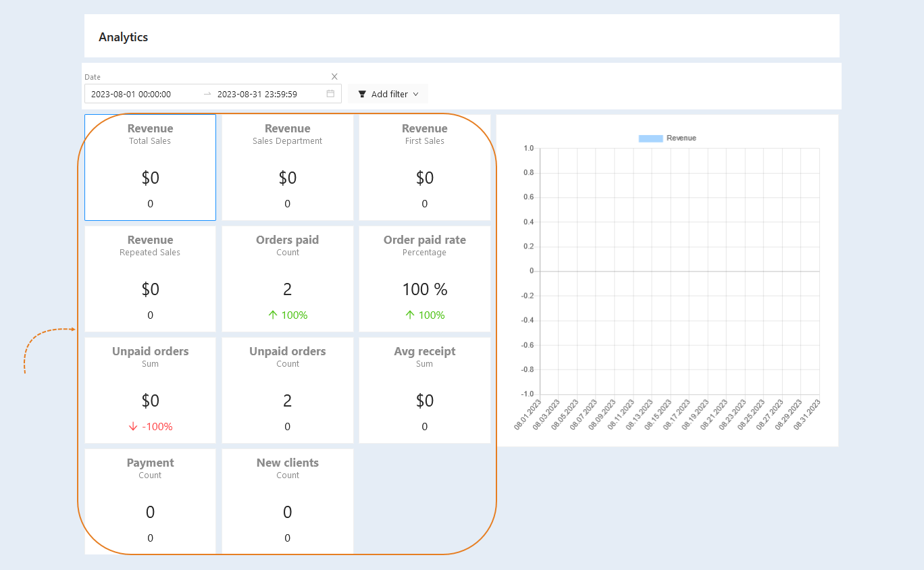Open the calendar icon in date field

coord(330,94)
